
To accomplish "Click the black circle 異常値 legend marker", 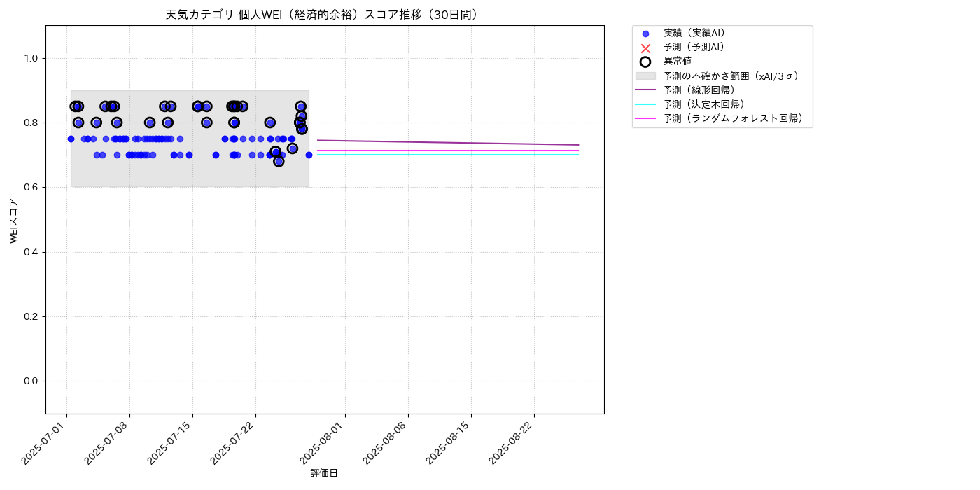I will (x=645, y=62).
